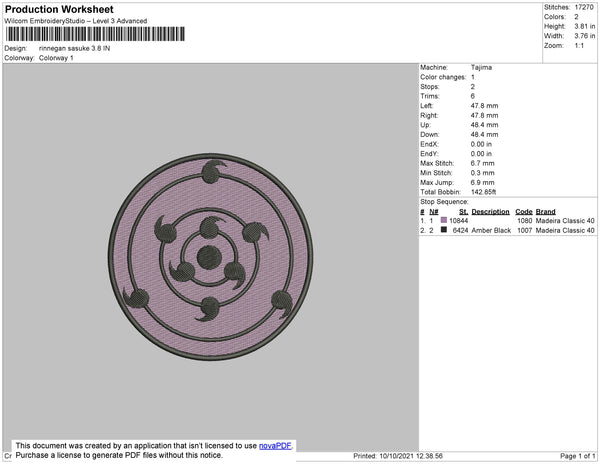This screenshot has width=600, height=464.
Task: Click the 'Color changes:' label
Action: click(443, 77)
